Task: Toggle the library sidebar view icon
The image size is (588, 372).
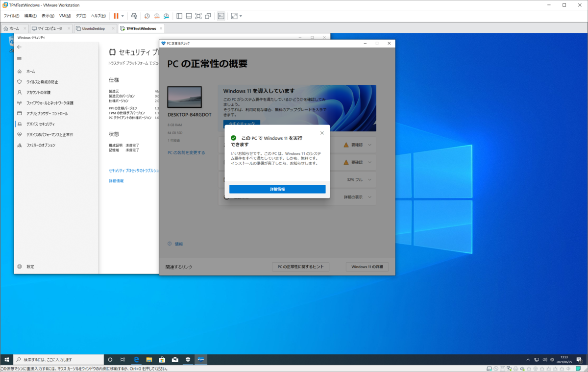Action: click(179, 16)
